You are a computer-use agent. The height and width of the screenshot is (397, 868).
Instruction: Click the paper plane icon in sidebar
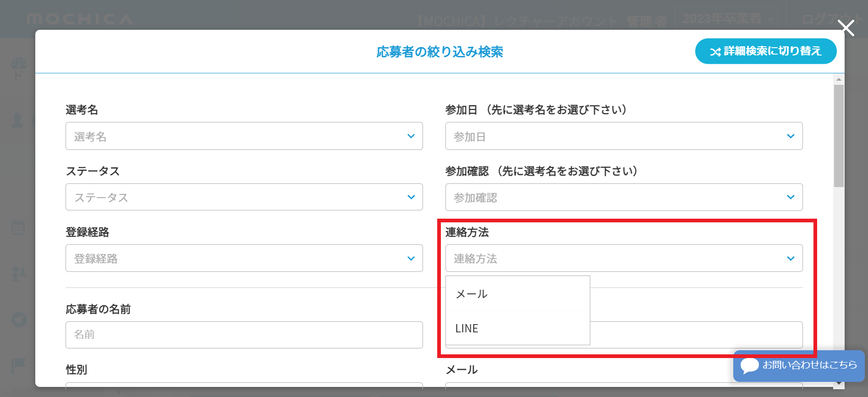[19, 320]
